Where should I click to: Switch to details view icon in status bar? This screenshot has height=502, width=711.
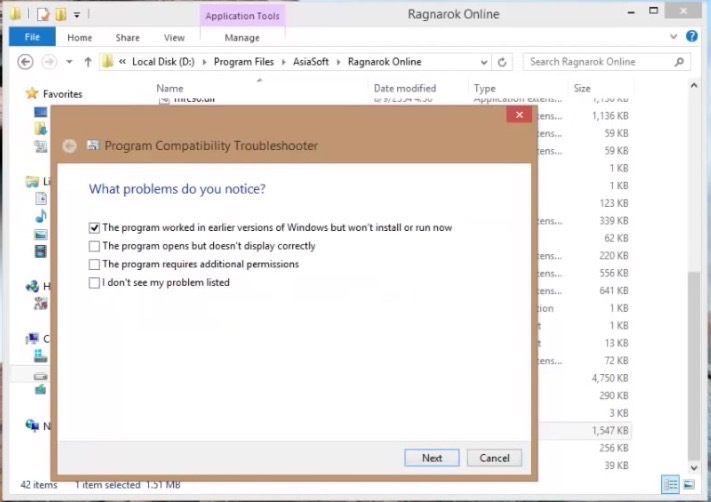[x=670, y=484]
